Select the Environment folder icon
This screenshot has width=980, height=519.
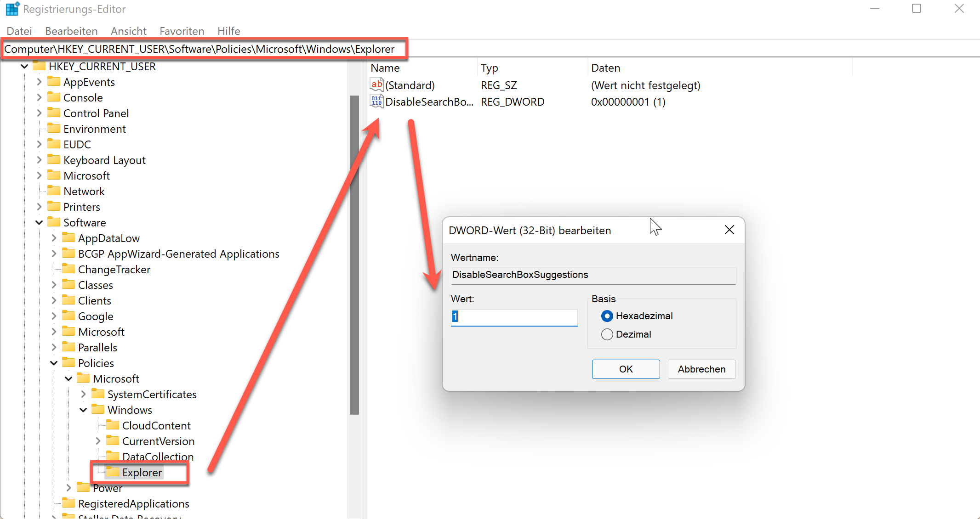coord(54,128)
